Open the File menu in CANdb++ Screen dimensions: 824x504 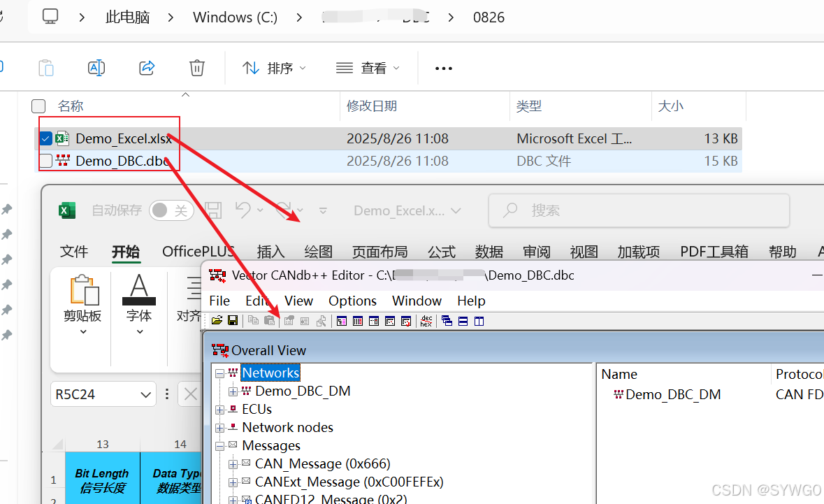coord(219,301)
